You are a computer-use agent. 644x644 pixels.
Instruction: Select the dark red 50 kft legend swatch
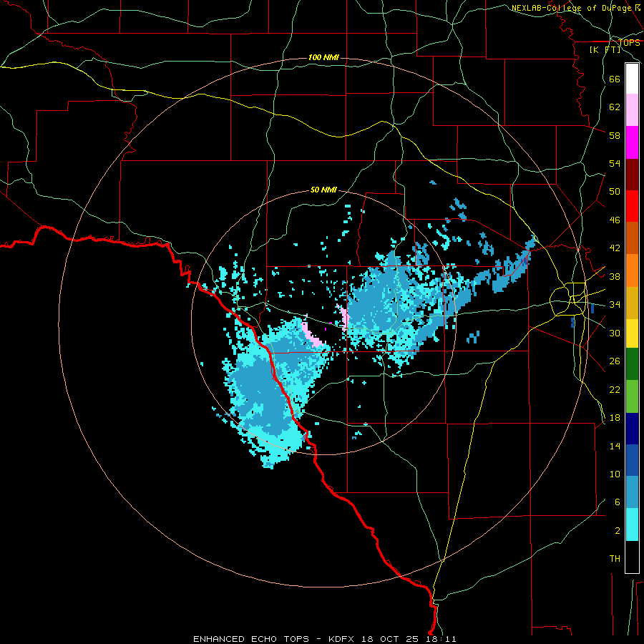[632, 175]
